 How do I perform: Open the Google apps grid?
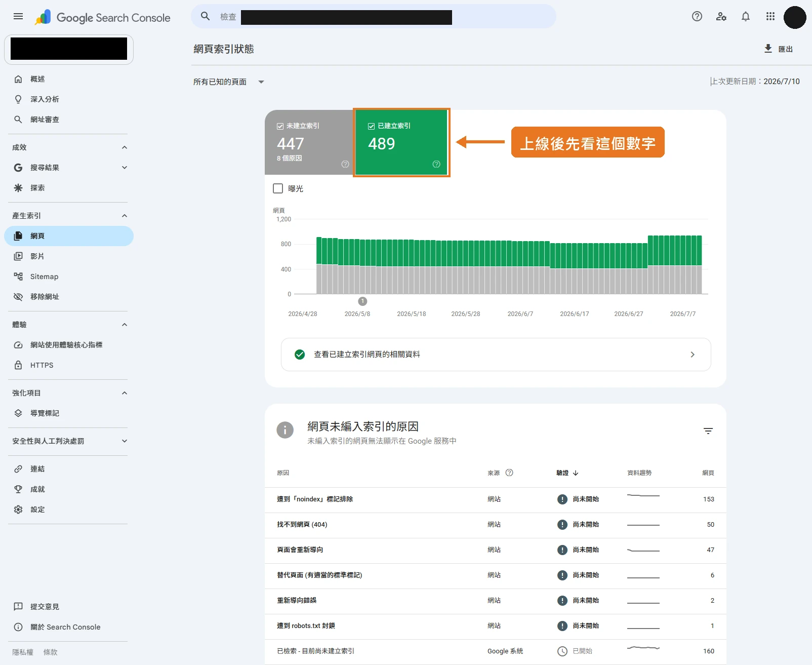pos(770,16)
